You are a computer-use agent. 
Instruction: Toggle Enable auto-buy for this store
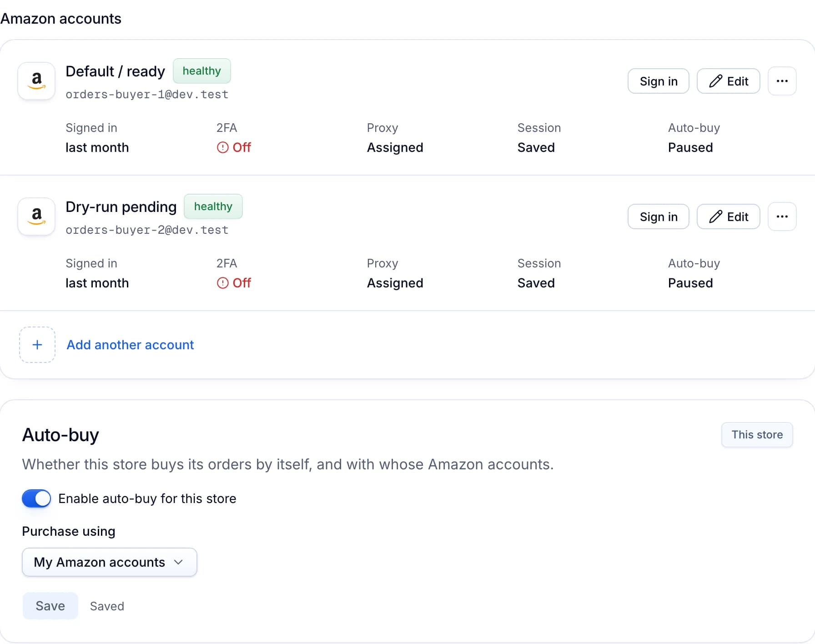tap(36, 498)
